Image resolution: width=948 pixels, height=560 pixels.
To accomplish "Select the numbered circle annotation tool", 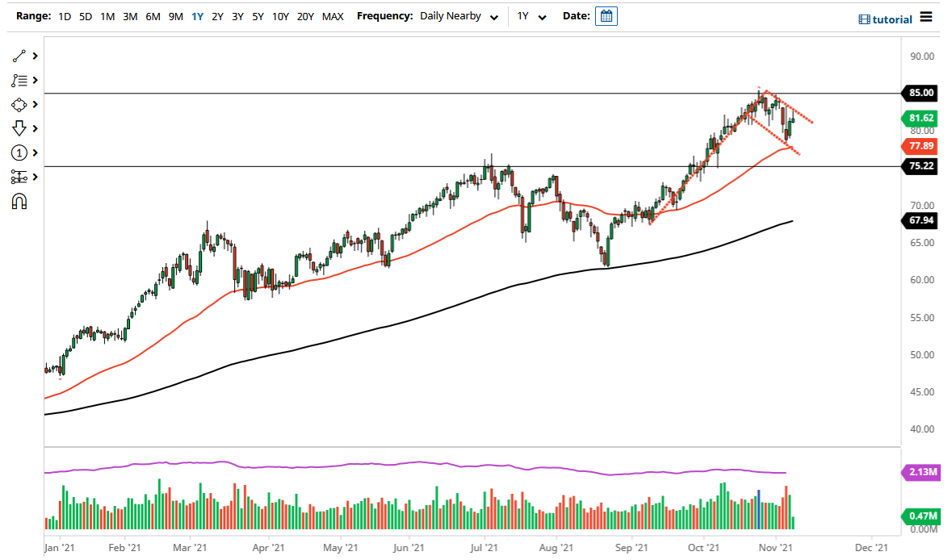I will [18, 153].
